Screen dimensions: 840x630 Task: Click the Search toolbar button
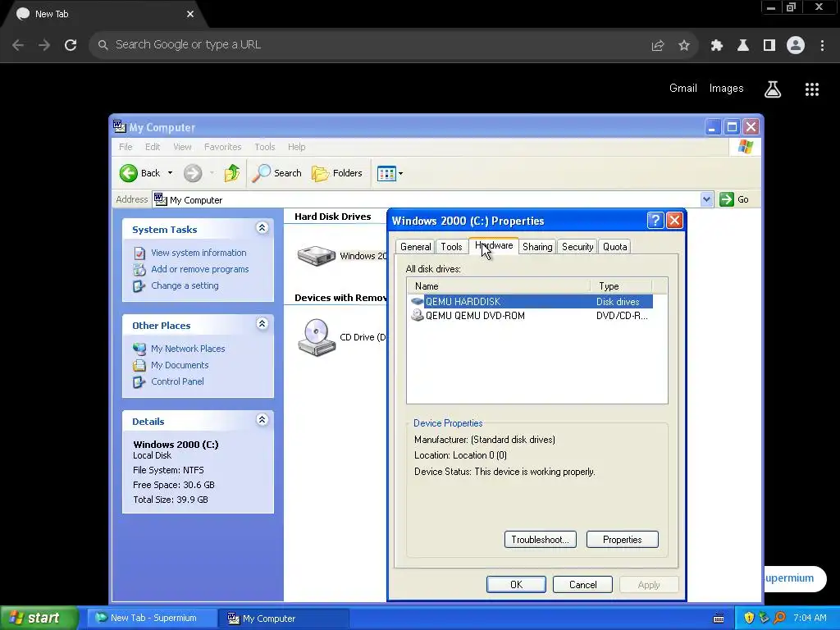coord(277,173)
